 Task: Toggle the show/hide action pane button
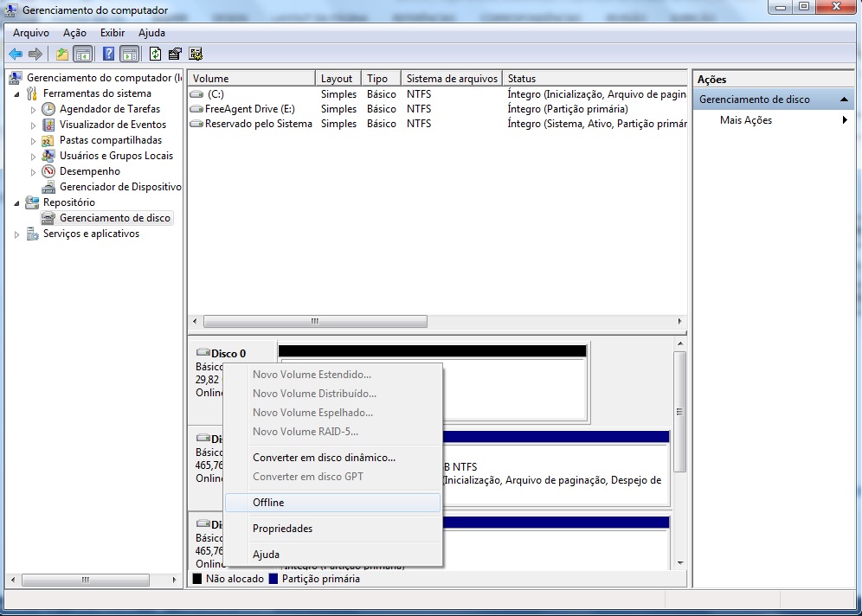[129, 54]
